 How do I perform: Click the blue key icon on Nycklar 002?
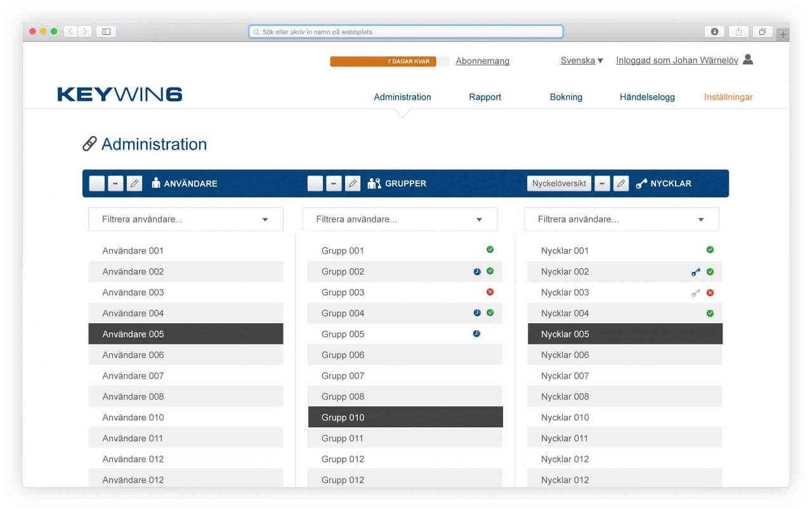click(696, 272)
